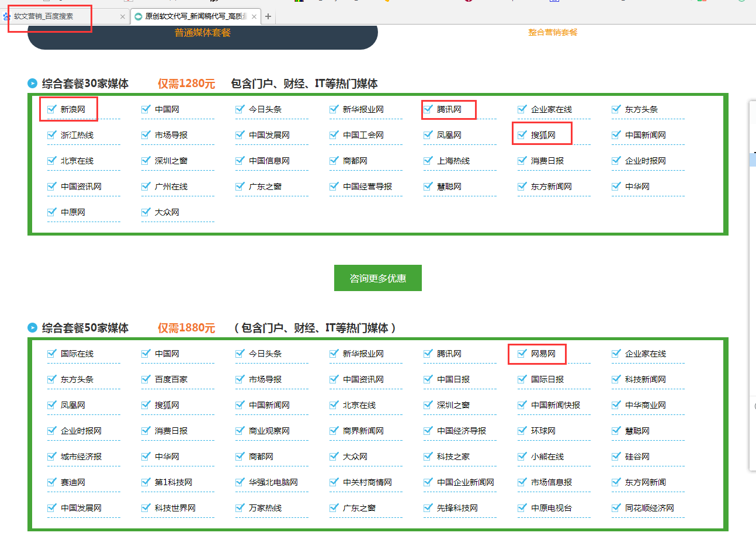
Task: Toggle the 科技新闻网 checkbox
Action: (616, 379)
